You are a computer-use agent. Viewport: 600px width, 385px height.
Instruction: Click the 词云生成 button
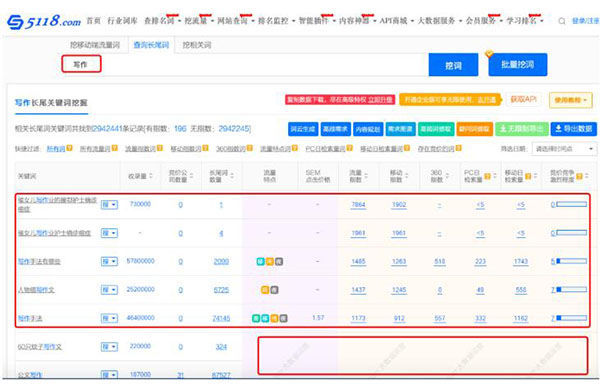[x=303, y=129]
